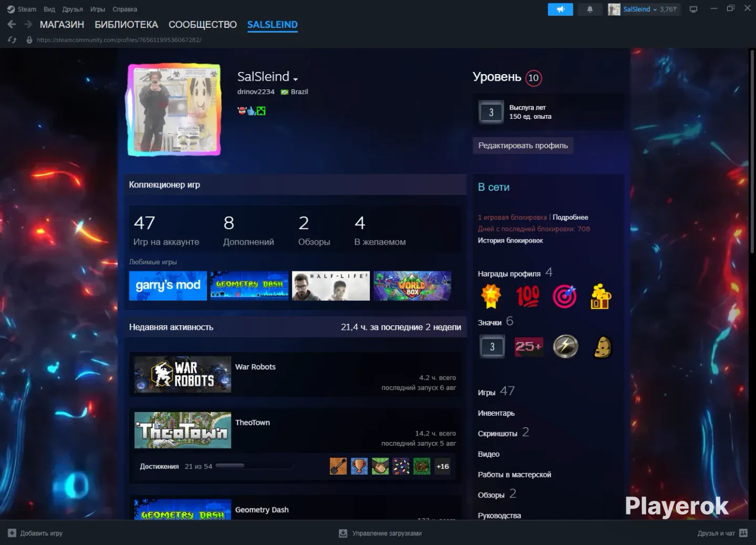
Task: Open the Half-Life 2 favorite game thumbnail
Action: (331, 286)
